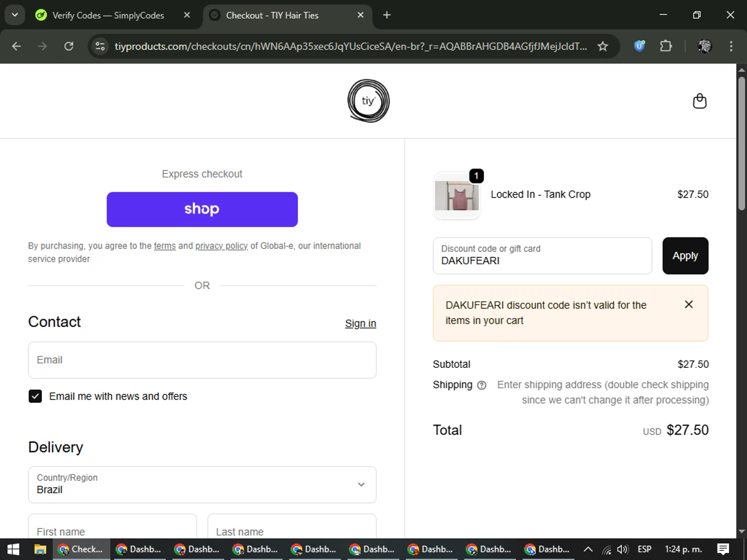This screenshot has width=747, height=560.
Task: Click the Total $27.50 amount
Action: coord(687,430)
